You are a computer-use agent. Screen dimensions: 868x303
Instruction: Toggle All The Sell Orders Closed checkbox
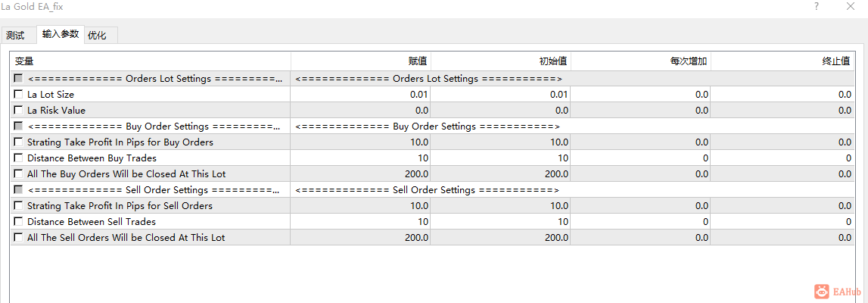point(18,238)
